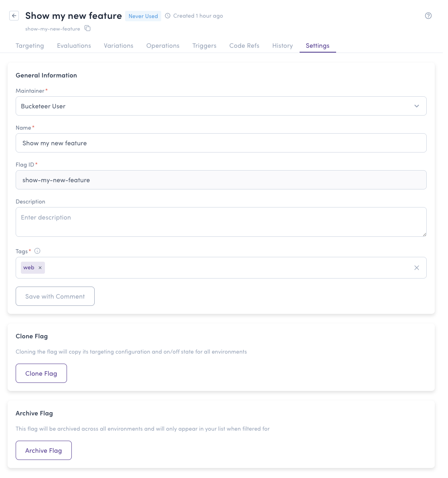Copy the flag ID using copy icon
This screenshot has height=478, width=448.
[x=87, y=28]
